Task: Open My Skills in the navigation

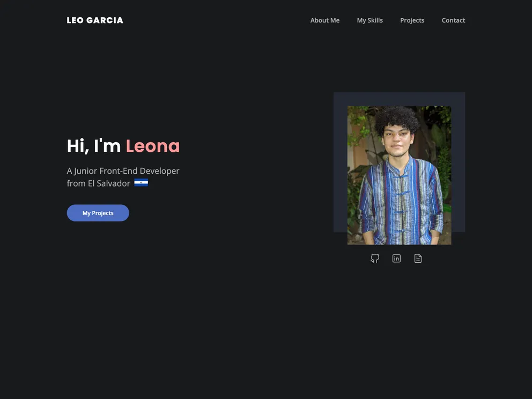Action: [370, 20]
